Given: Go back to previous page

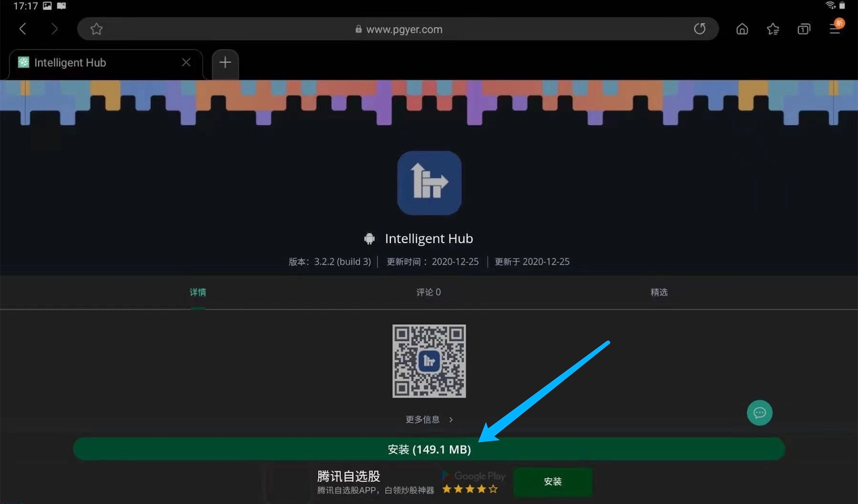Looking at the screenshot, I should pos(23,29).
